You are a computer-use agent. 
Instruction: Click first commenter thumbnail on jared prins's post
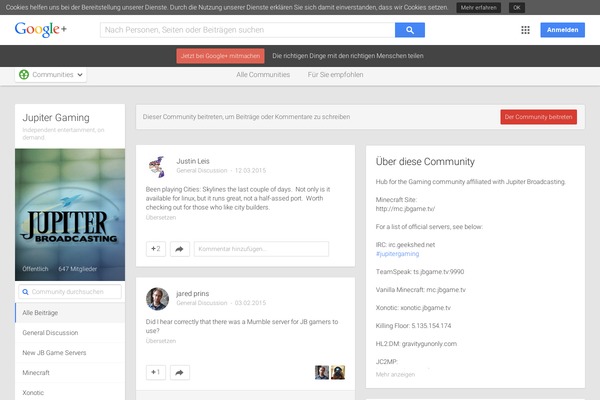(322, 372)
